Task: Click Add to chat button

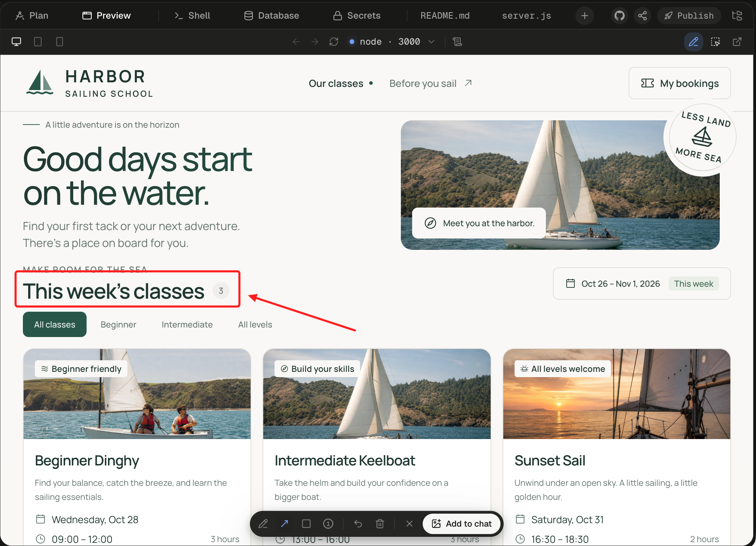Action: point(462,523)
